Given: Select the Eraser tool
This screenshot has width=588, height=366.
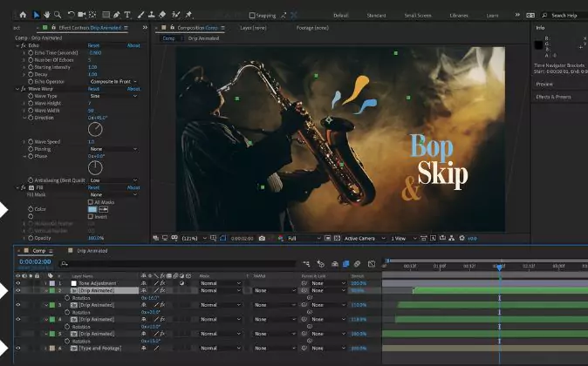Looking at the screenshot, I should click(x=162, y=15).
